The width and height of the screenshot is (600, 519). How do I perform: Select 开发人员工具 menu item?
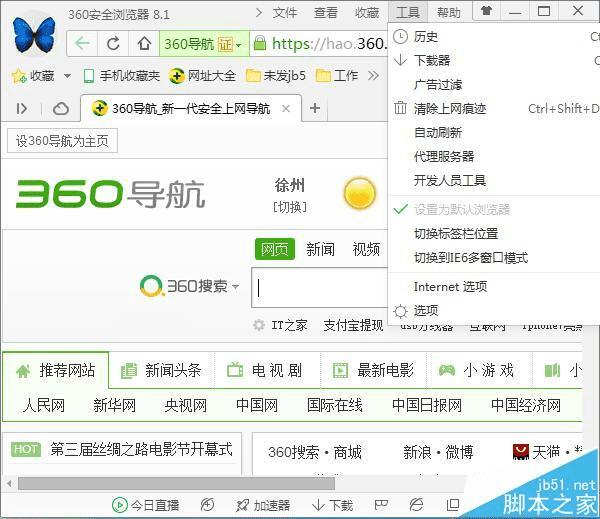pyautogui.click(x=494, y=180)
